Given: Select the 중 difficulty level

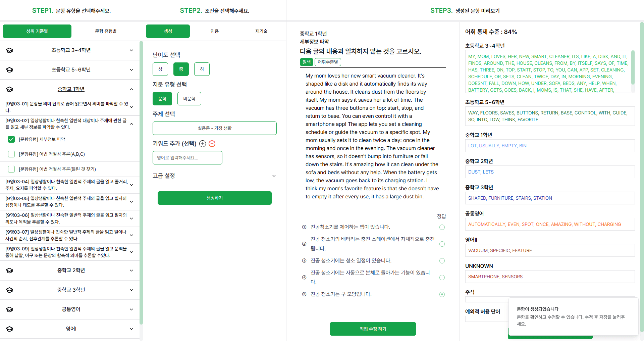Looking at the screenshot, I should [x=181, y=69].
